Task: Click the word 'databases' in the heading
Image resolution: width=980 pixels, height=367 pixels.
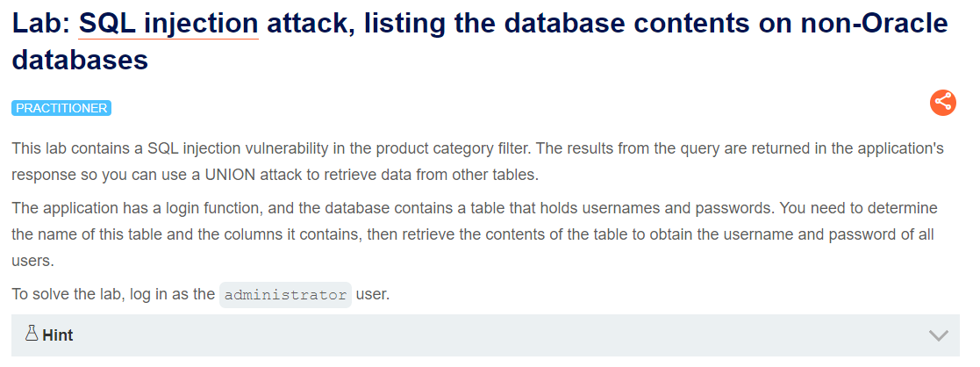Action: 80,60
